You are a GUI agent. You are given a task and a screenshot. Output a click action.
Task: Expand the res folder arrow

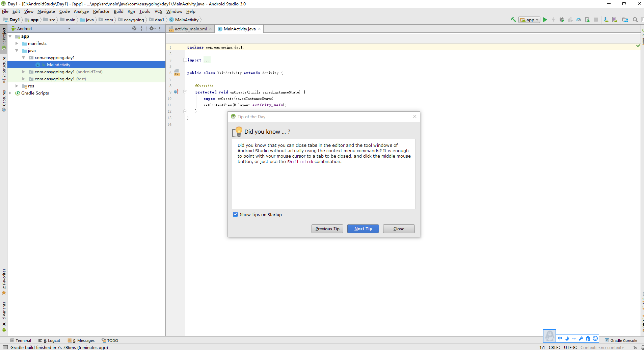[x=17, y=86]
